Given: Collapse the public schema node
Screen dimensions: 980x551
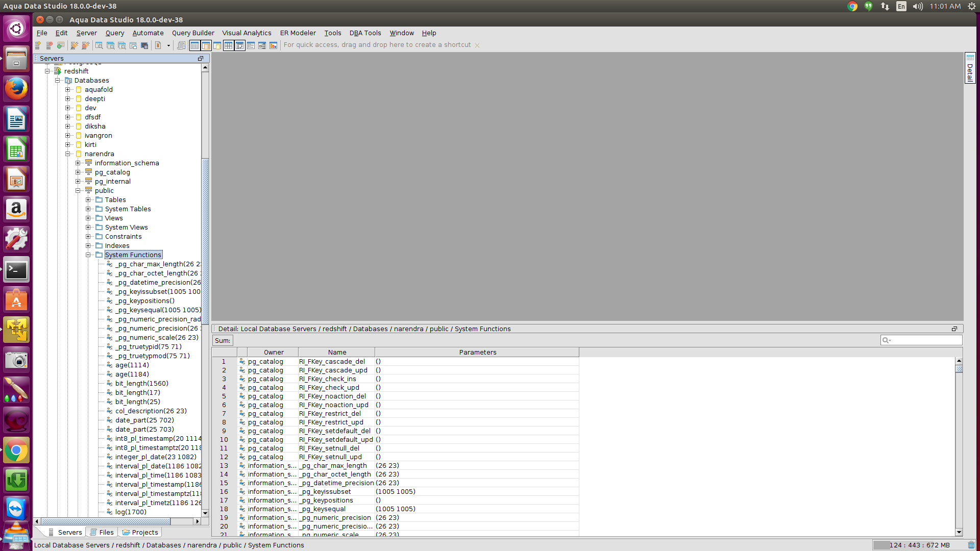Looking at the screenshot, I should 78,191.
